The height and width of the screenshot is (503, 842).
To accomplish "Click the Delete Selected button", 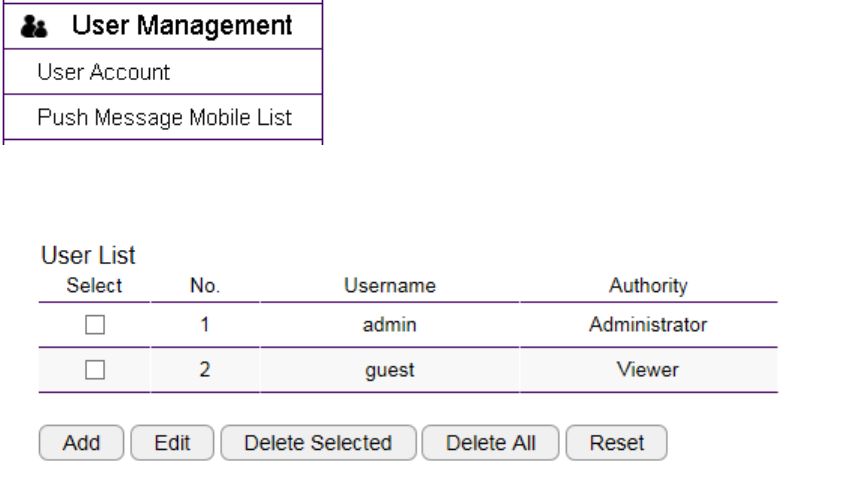I will [318, 443].
